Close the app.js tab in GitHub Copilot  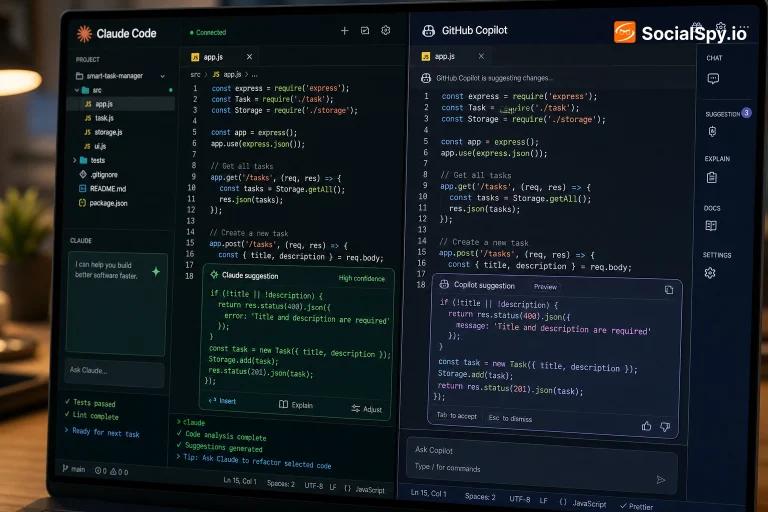[481, 56]
